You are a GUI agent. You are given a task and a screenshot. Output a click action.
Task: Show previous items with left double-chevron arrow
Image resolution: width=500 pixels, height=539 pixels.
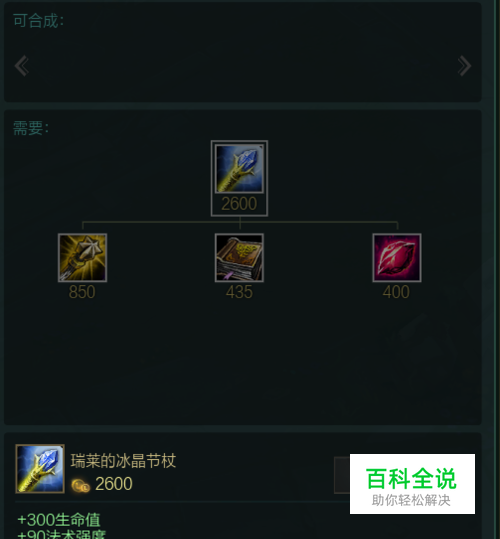click(x=22, y=66)
